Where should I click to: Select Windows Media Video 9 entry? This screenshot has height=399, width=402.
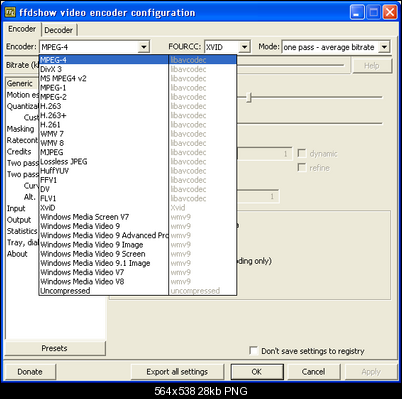[138, 226]
